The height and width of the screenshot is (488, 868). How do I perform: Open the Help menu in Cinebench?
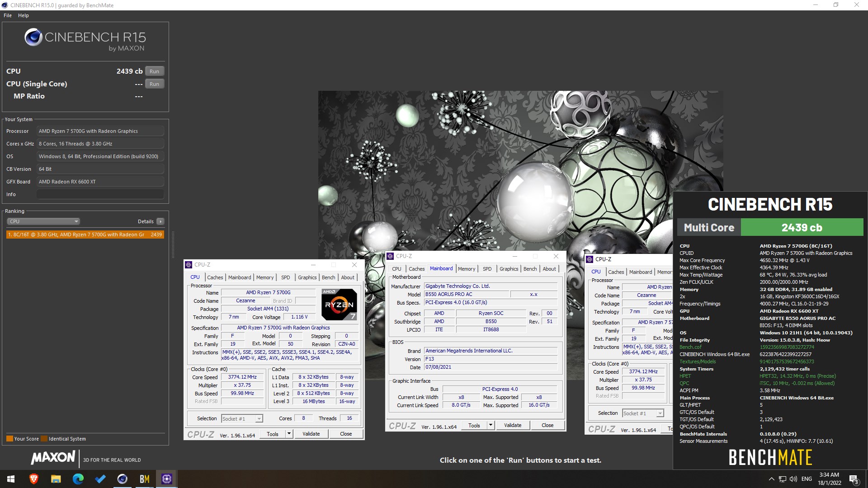(24, 15)
